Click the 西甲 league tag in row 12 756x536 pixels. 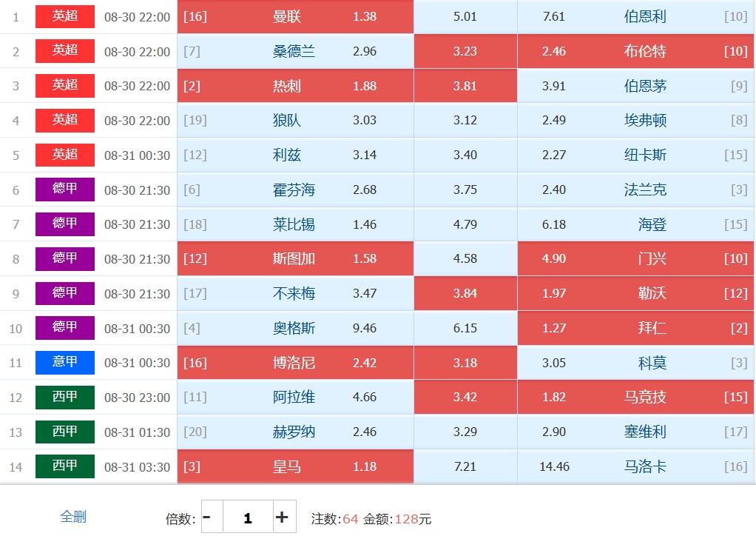65,397
